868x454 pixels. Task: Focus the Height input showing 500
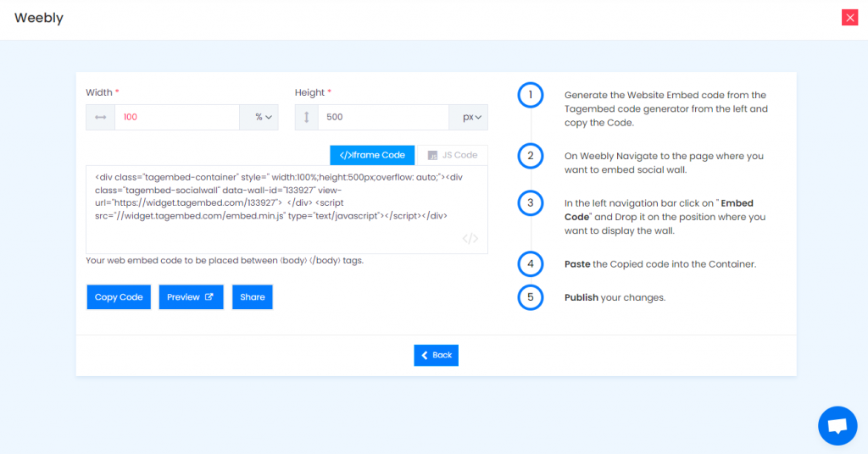click(383, 117)
